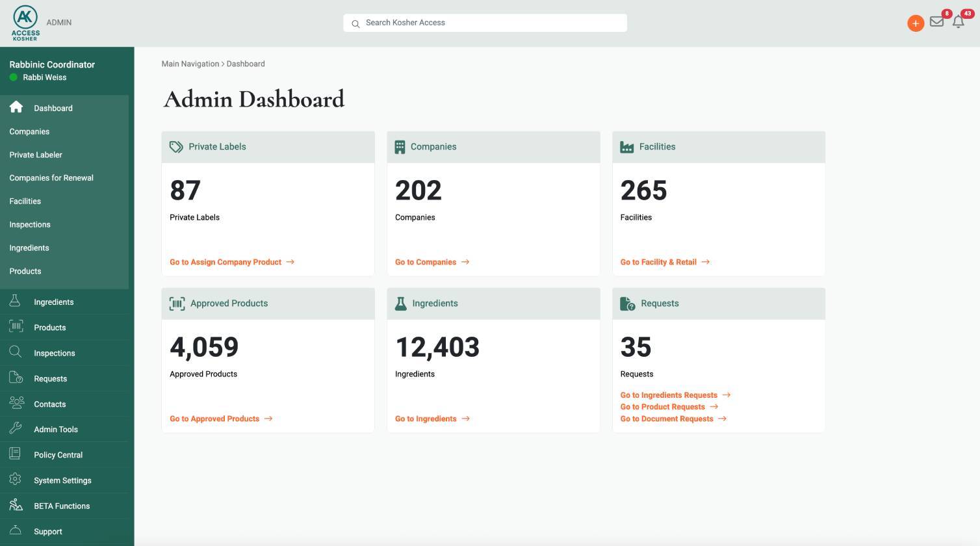Open Inspections via the magnifying glass icon

tap(15, 352)
